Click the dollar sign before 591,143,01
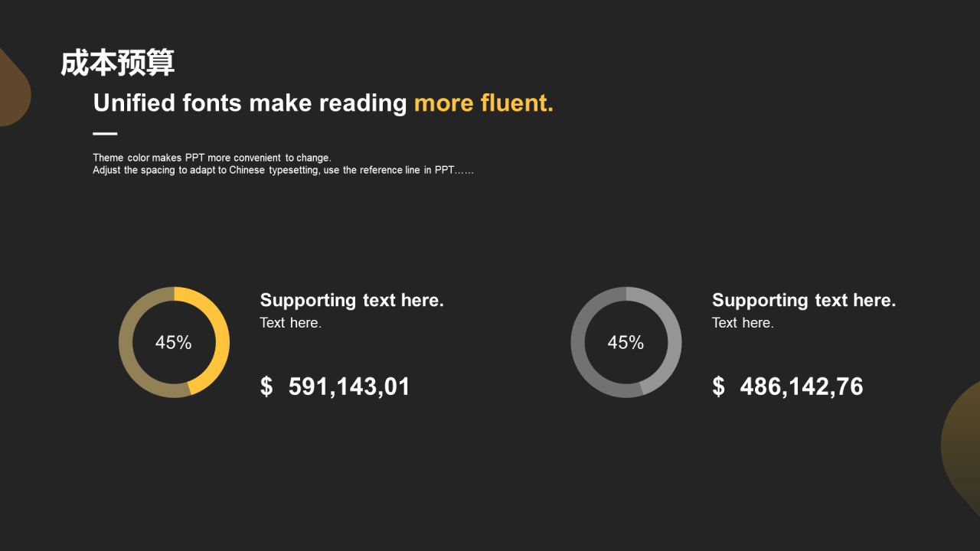980x551 pixels. click(266, 386)
